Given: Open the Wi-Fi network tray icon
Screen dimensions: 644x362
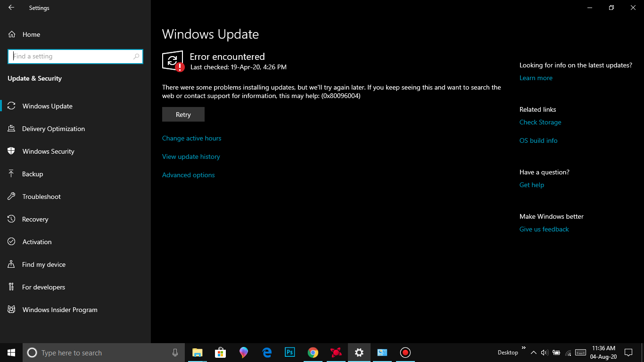Looking at the screenshot, I should point(568,353).
